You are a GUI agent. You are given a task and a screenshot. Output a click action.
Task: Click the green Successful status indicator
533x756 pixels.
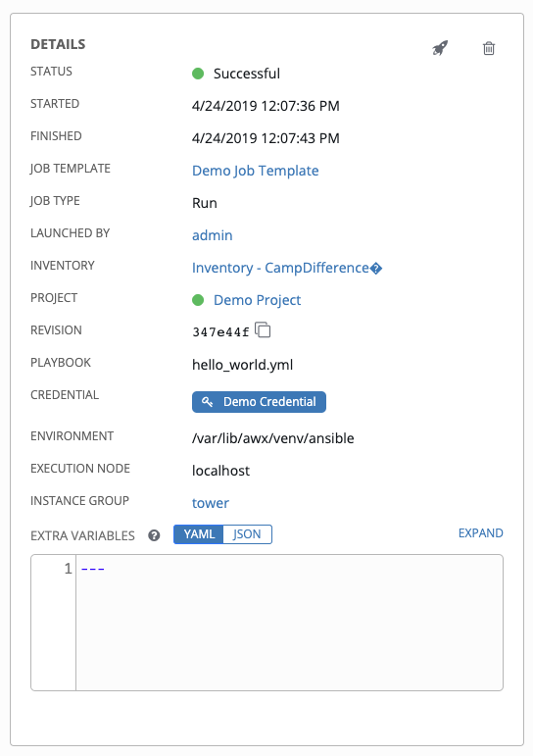tap(198, 74)
